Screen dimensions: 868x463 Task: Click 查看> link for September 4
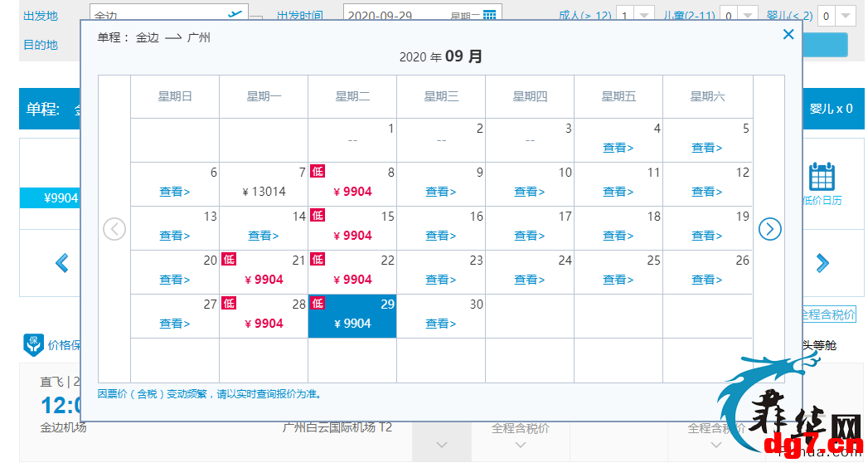click(x=618, y=148)
